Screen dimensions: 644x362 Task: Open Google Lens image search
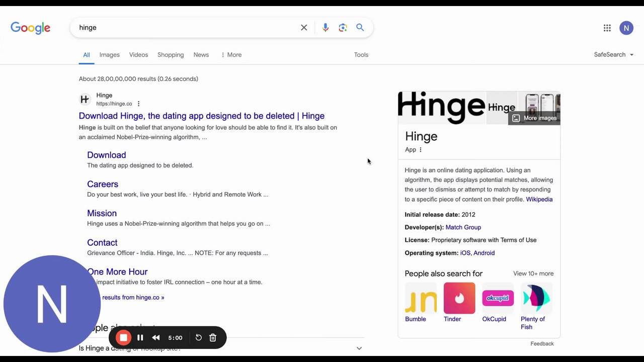pos(343,28)
